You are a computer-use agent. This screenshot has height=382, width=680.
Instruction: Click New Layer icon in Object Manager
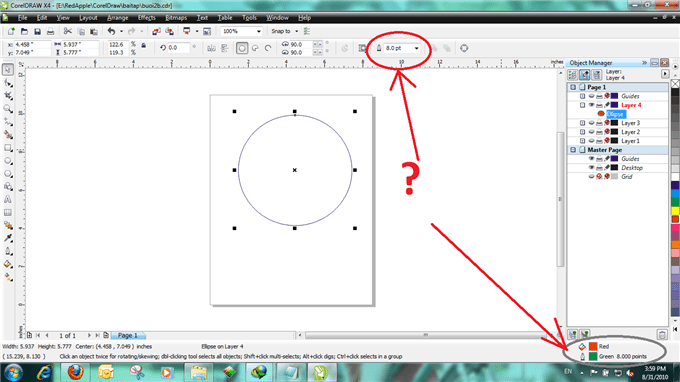tap(572, 334)
